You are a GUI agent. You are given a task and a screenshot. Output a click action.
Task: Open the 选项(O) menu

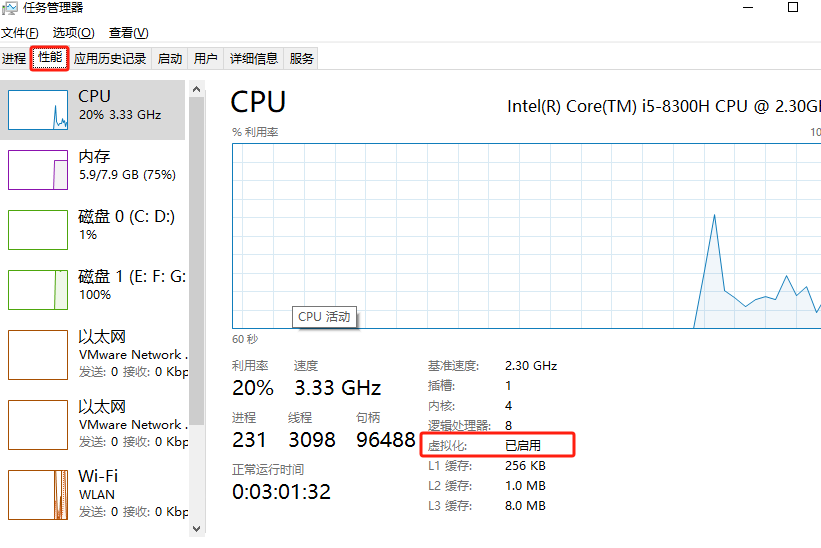click(x=73, y=33)
